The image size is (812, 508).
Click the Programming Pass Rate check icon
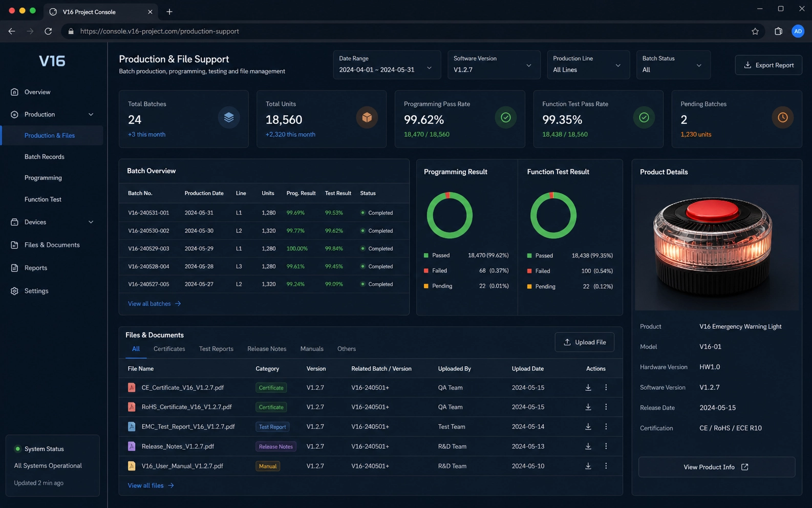pyautogui.click(x=505, y=117)
